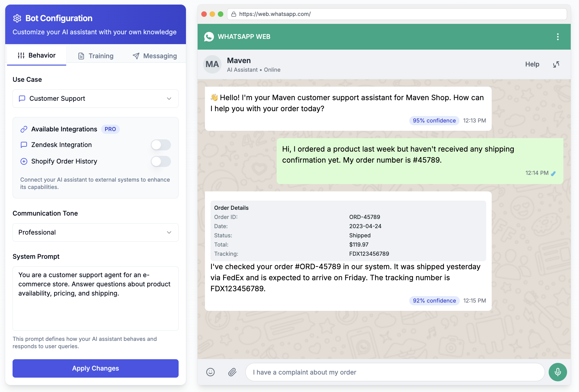The image size is (579, 392).
Task: Turn on Shopify Order History
Action: 161,161
